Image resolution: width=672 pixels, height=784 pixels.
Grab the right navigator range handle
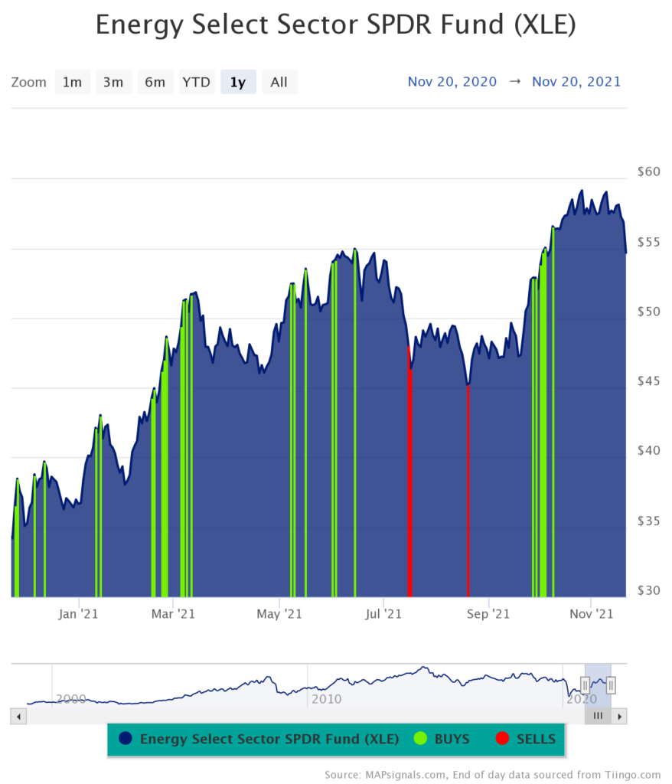pos(611,684)
